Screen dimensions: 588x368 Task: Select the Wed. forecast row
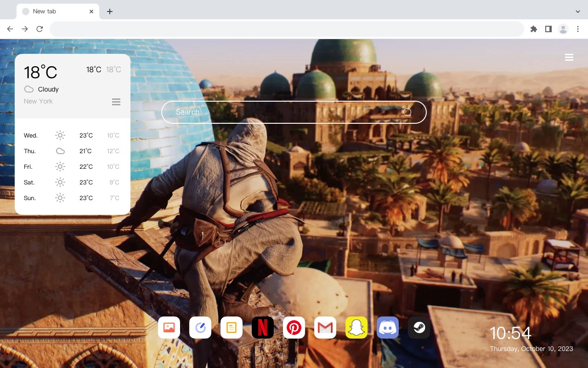(x=72, y=135)
